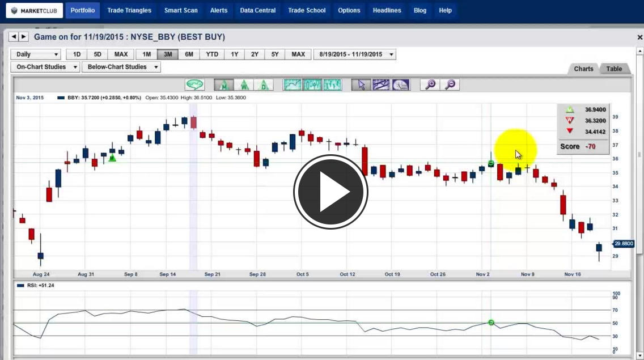Toggle the weekly Trade Triangle (W) icon

coord(244,84)
